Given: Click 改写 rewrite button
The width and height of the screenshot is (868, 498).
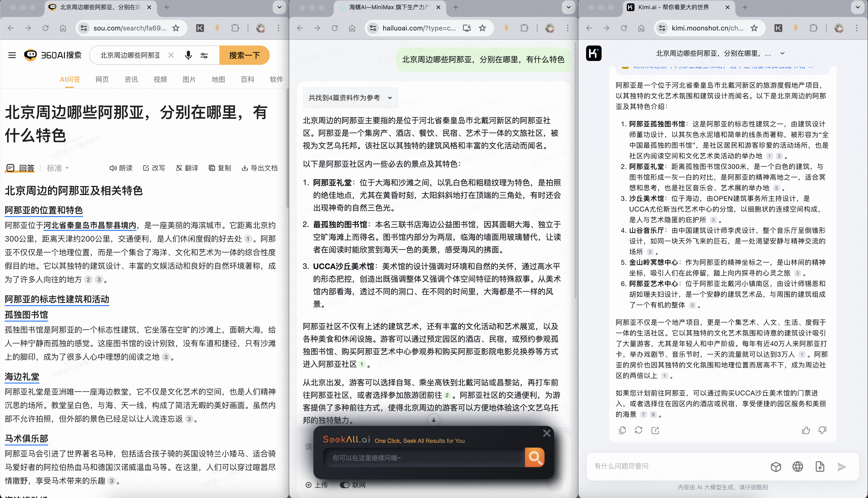Looking at the screenshot, I should pyautogui.click(x=154, y=168).
